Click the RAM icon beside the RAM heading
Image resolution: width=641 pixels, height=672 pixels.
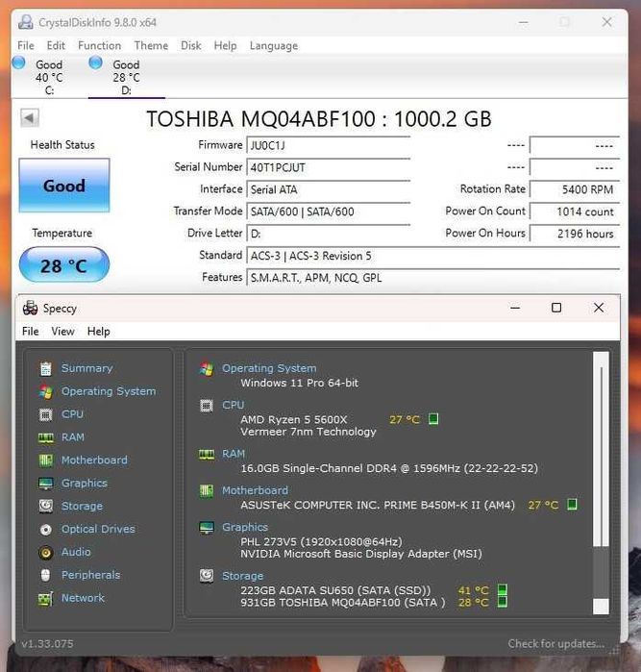pyautogui.click(x=207, y=455)
